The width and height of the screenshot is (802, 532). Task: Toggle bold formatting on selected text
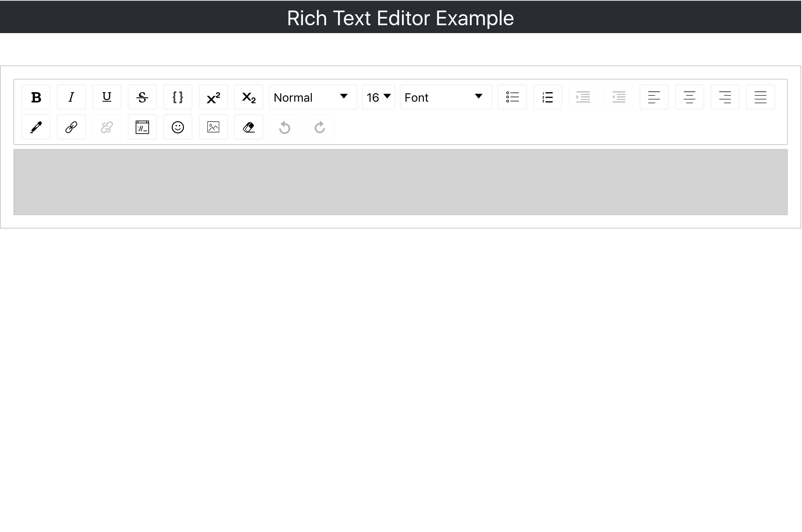click(35, 97)
